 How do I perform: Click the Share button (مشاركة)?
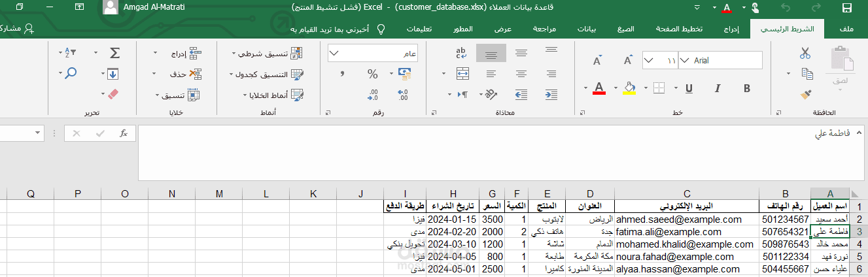coord(17,29)
